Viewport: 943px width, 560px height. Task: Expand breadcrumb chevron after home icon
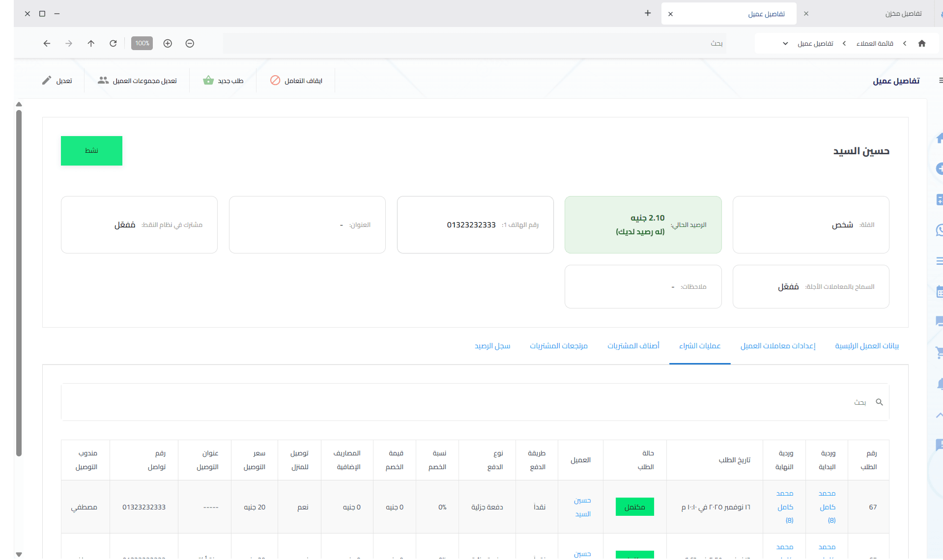click(x=904, y=43)
